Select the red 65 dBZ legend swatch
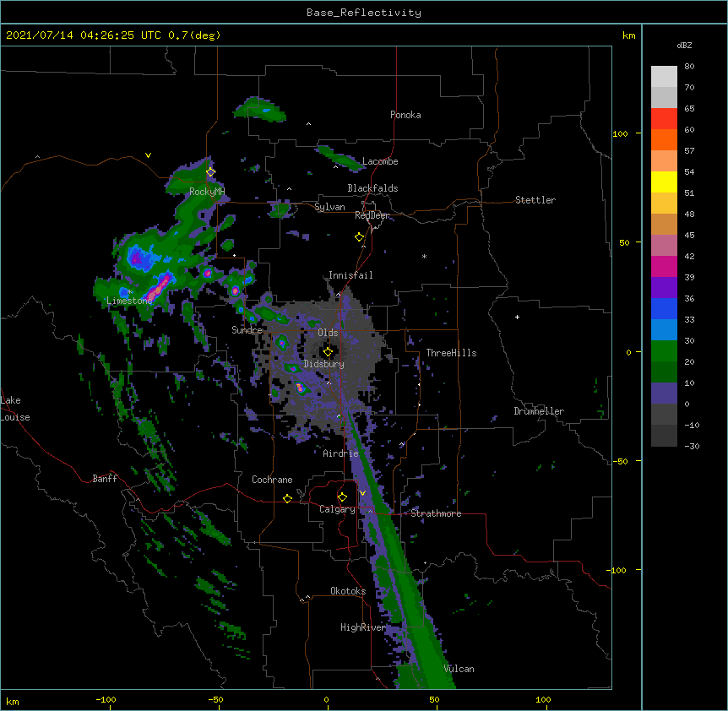The height and width of the screenshot is (711, 728). (664, 119)
